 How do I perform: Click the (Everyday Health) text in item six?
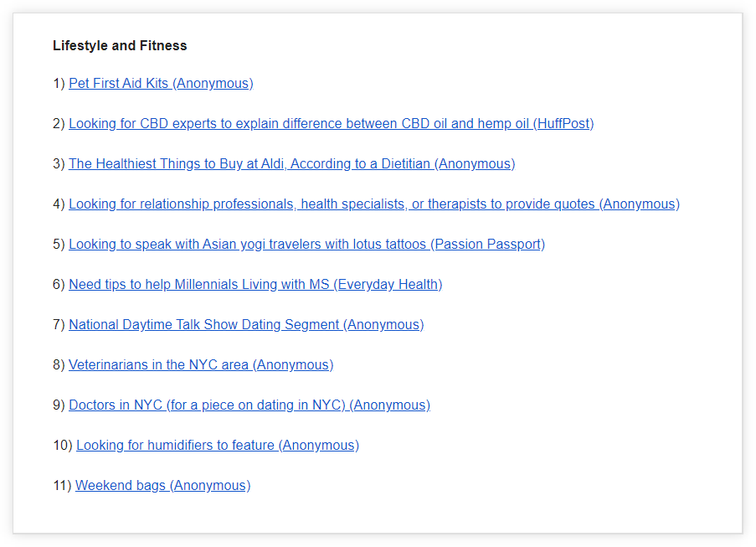pyautogui.click(x=388, y=285)
